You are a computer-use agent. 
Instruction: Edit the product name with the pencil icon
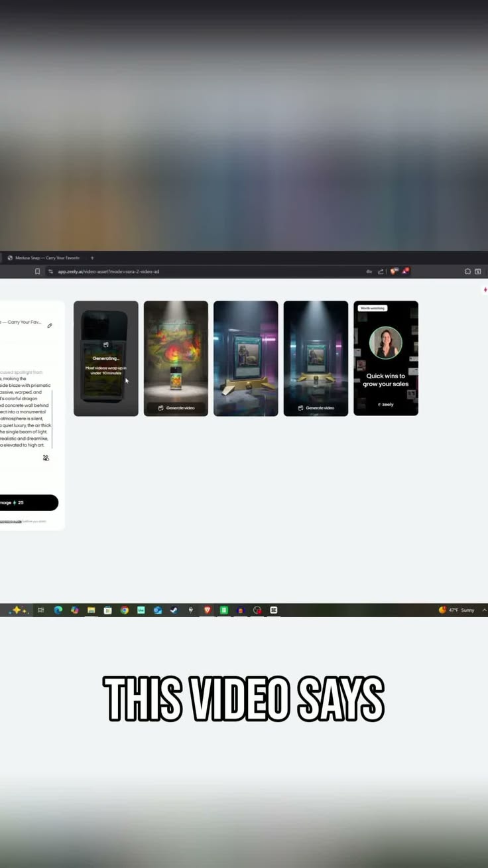(50, 326)
